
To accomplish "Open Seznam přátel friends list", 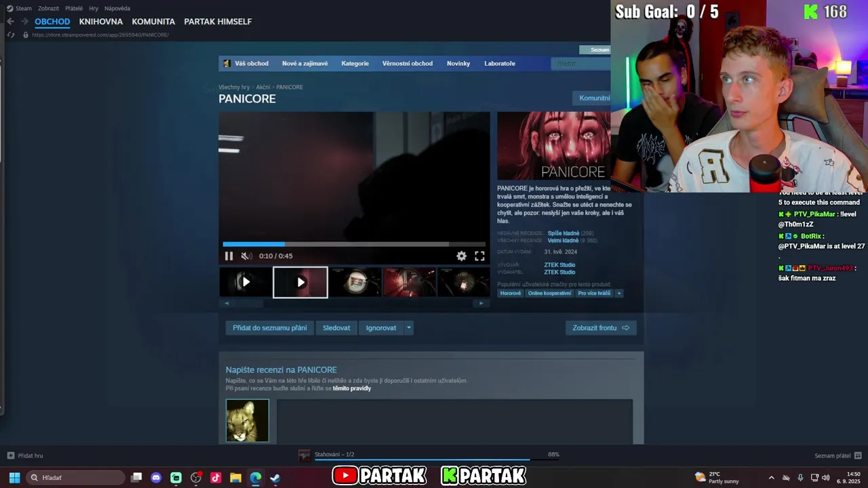I will [837, 455].
